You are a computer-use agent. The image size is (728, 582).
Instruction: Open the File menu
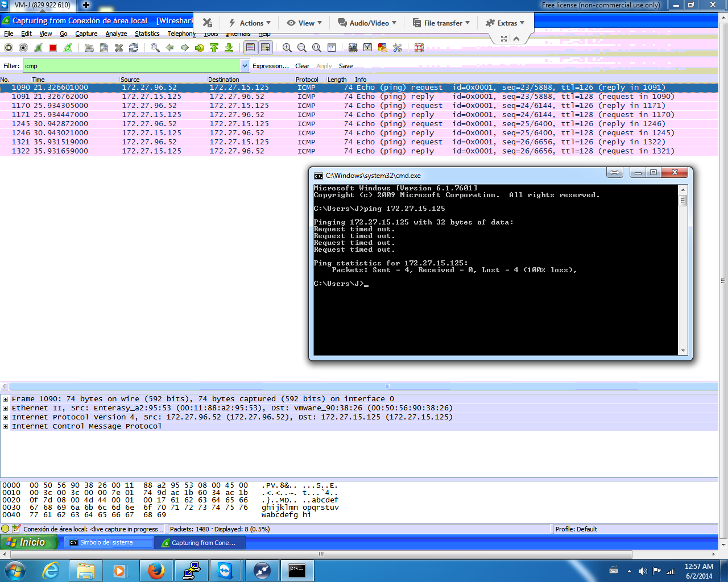coord(9,34)
